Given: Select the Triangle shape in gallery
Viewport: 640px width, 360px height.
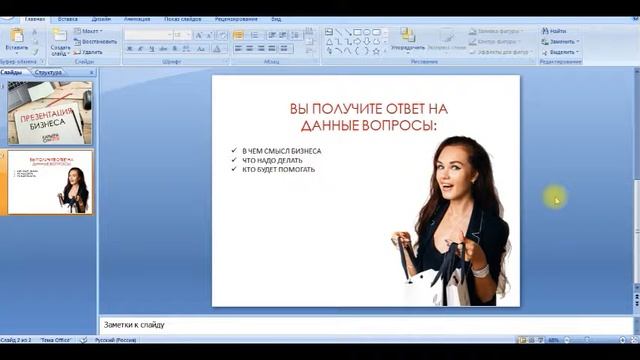Looking at the screenshot, I should [x=329, y=41].
